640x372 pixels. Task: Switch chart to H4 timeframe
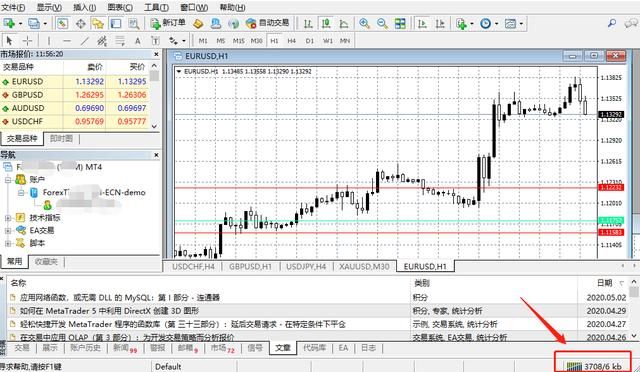(x=291, y=41)
